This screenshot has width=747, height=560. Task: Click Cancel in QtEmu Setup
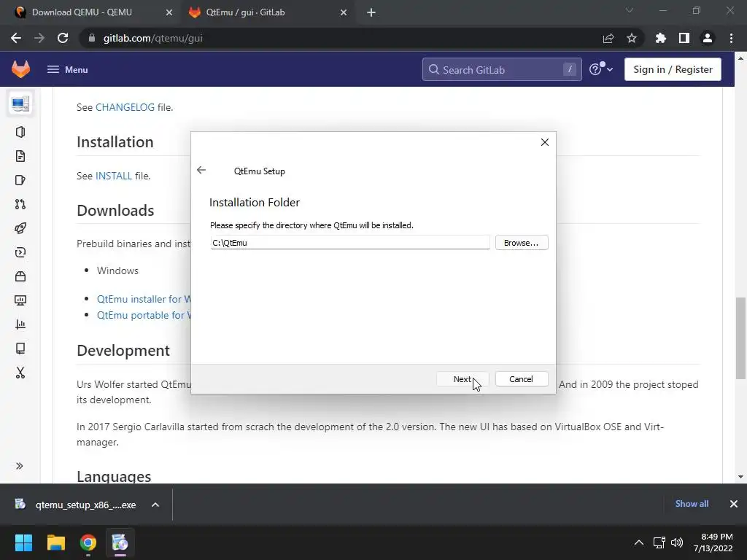click(x=522, y=379)
